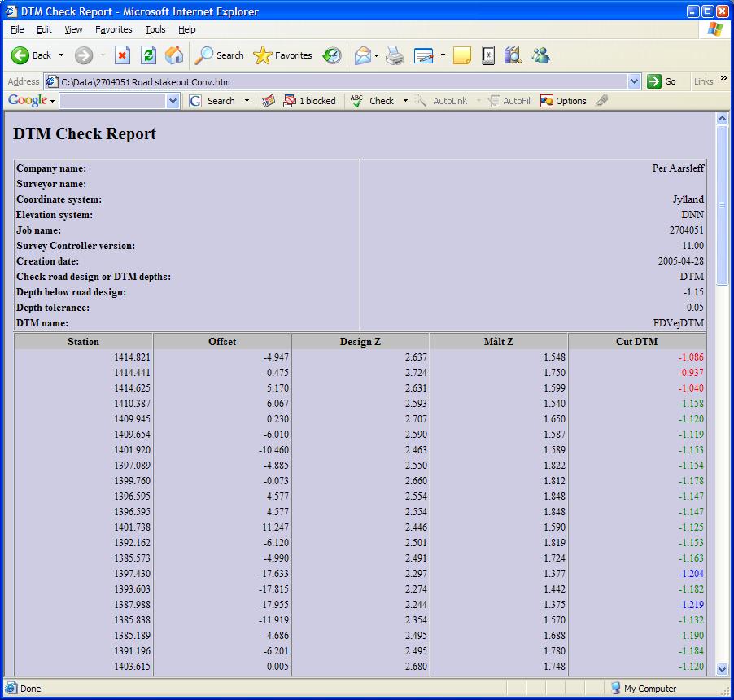Click the Print icon

(x=395, y=55)
